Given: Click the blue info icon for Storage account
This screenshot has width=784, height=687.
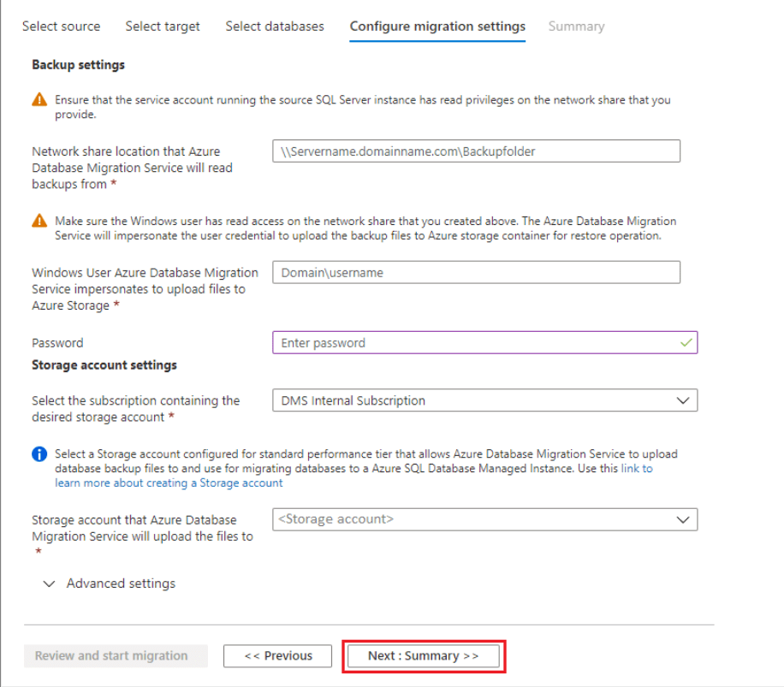Looking at the screenshot, I should point(39,454).
